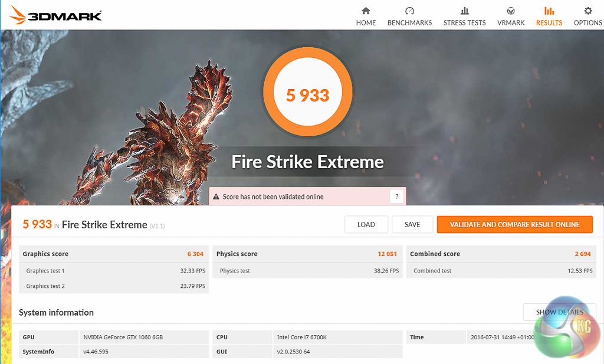The height and width of the screenshot is (364, 604).
Task: Click the (V1.1) version label
Action: [x=157, y=226]
